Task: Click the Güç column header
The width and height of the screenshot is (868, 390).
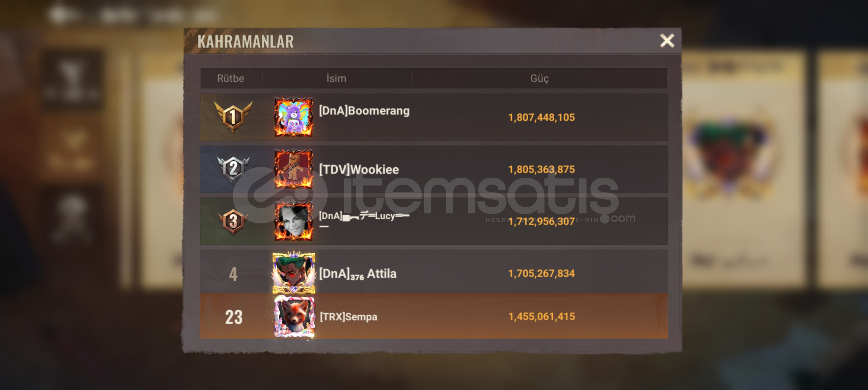Action: 539,78
